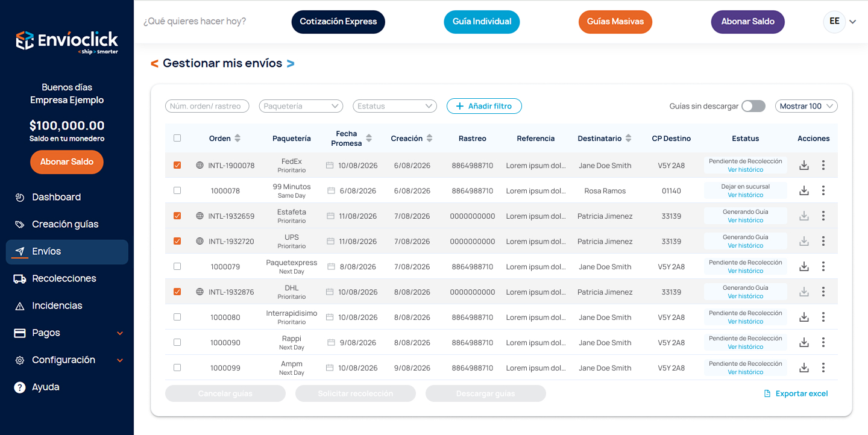Open the EE user account menu

click(840, 22)
